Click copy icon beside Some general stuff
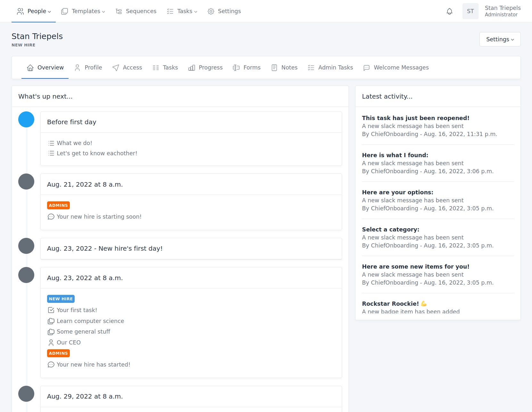 tap(51, 332)
